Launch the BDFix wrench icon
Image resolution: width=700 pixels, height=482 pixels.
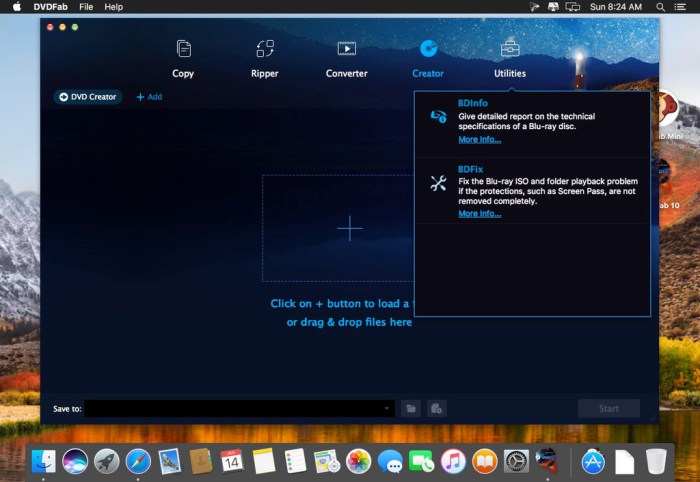(x=438, y=183)
